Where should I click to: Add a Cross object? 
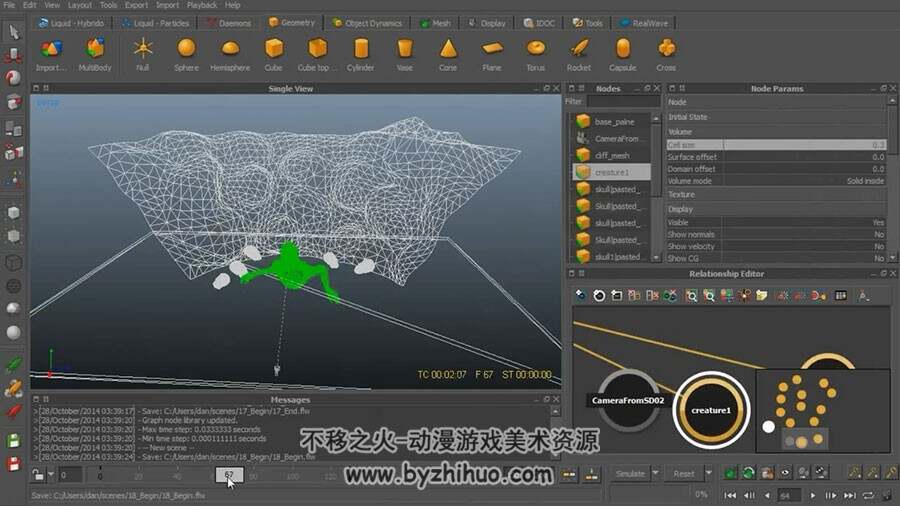(666, 49)
